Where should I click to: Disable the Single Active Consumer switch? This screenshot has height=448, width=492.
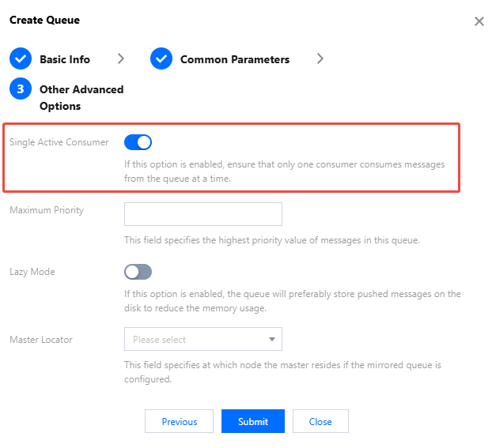[138, 142]
